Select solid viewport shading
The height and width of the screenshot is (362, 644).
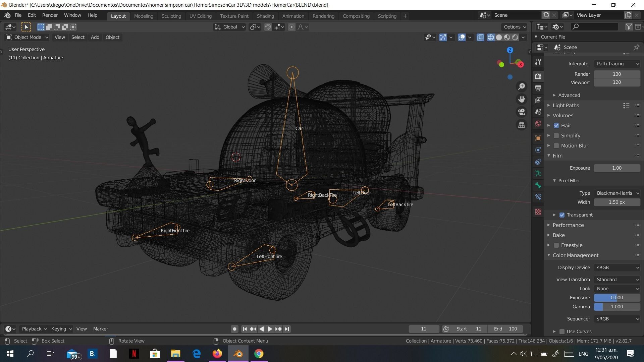[x=499, y=37]
